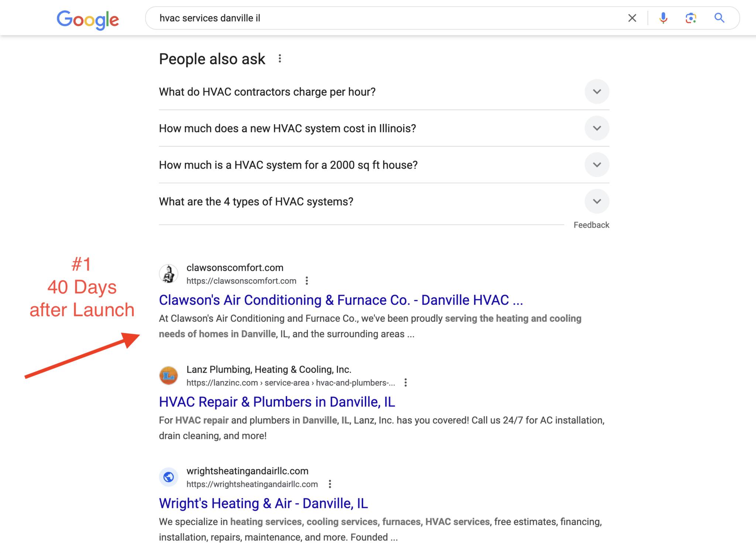Click the Clawson's Comfort site favicon

click(169, 274)
